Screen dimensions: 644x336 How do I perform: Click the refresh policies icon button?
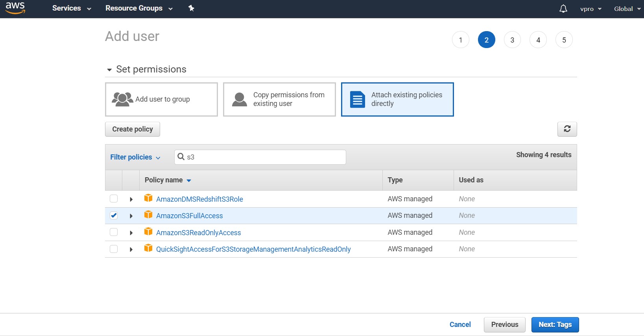coord(567,129)
